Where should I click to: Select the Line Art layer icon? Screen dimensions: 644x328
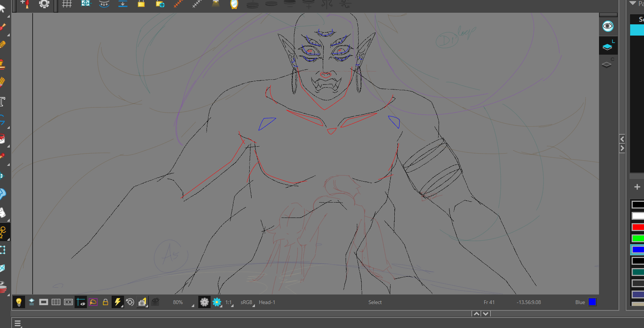(608, 47)
